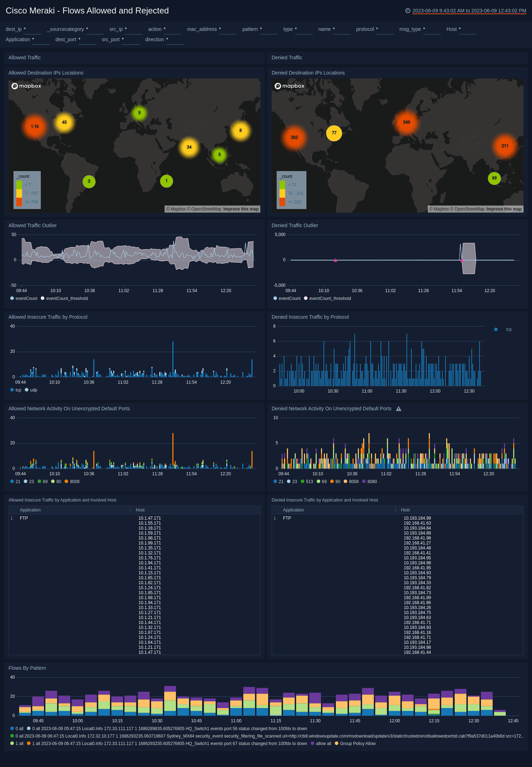The image size is (532, 767).
Task: Click the 349 cluster on Denied map
Action: (406, 122)
